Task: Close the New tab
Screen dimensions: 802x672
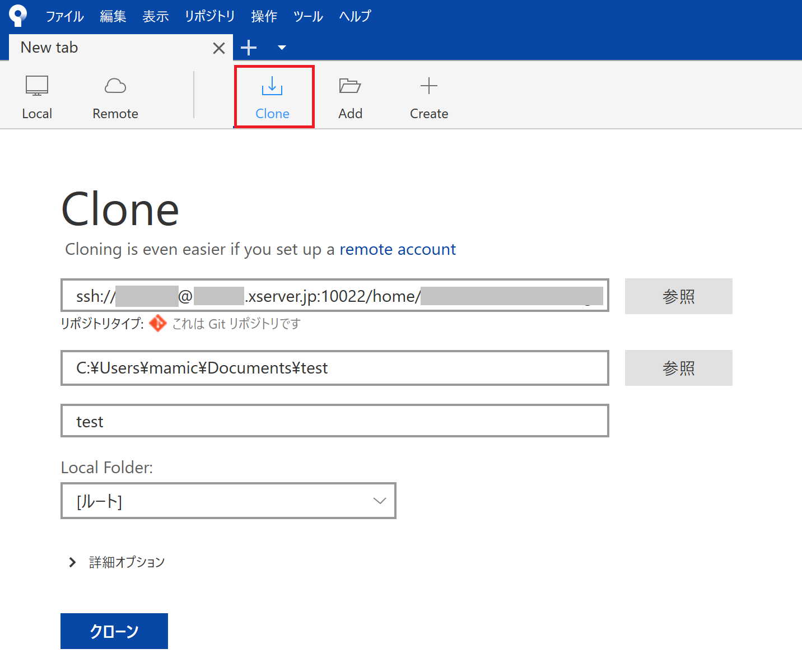Action: (x=219, y=48)
